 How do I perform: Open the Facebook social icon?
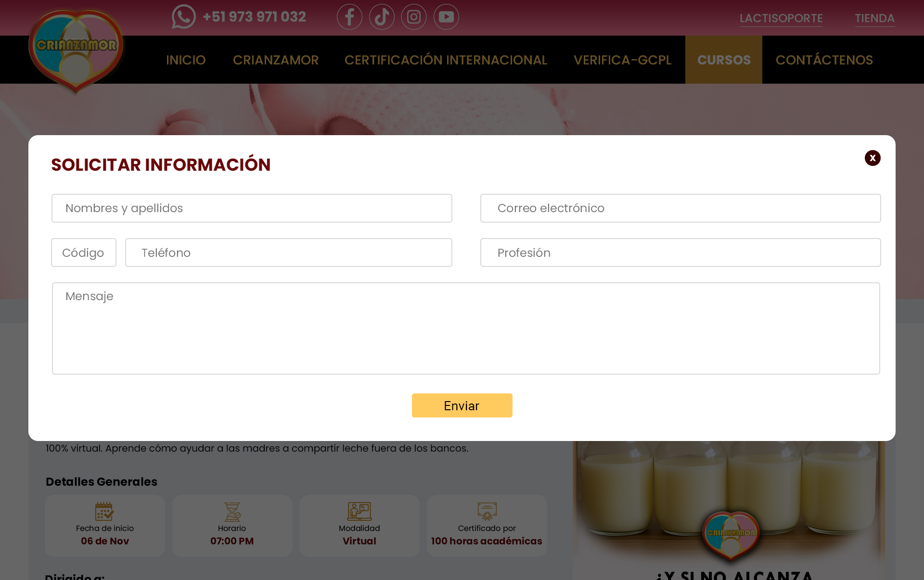(349, 17)
